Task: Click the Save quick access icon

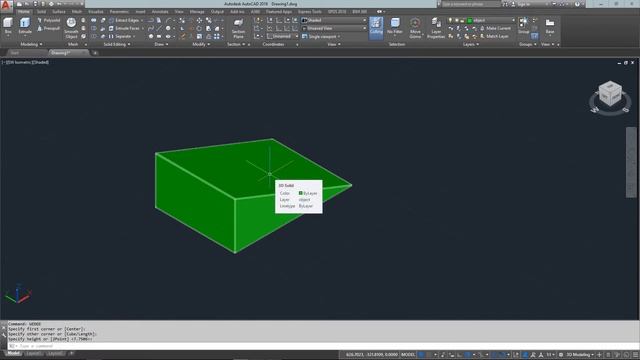Action: pos(35,4)
